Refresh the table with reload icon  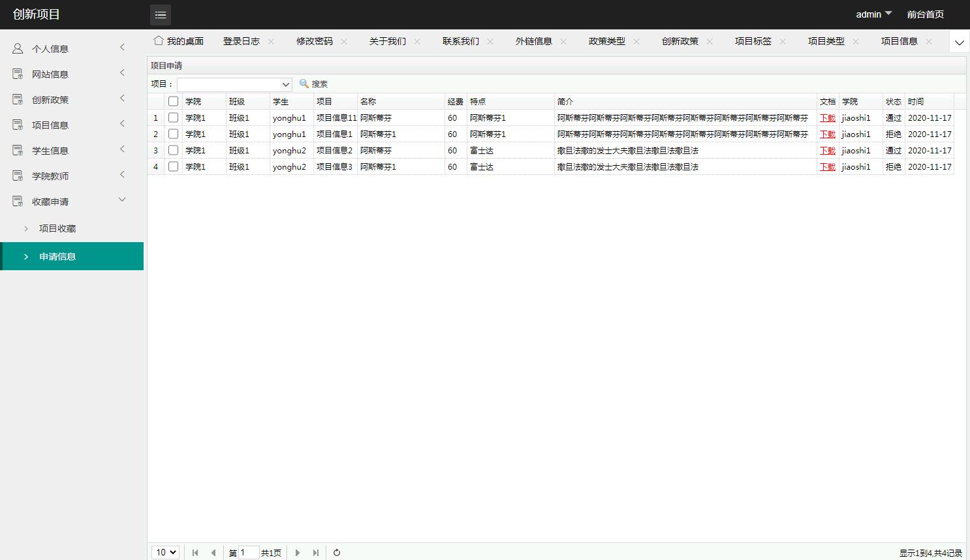(x=337, y=553)
